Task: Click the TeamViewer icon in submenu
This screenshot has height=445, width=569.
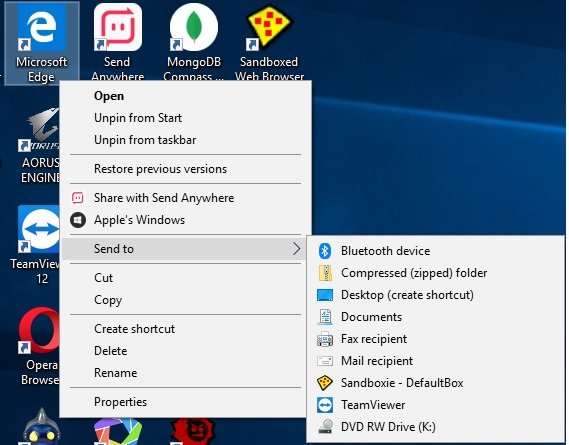Action: [x=325, y=405]
